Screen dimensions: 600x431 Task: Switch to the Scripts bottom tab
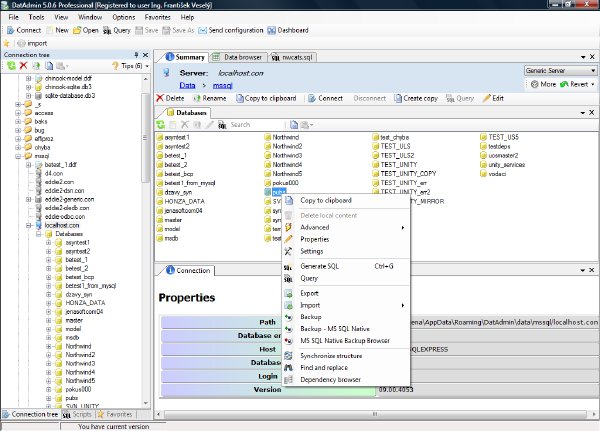tap(78, 415)
